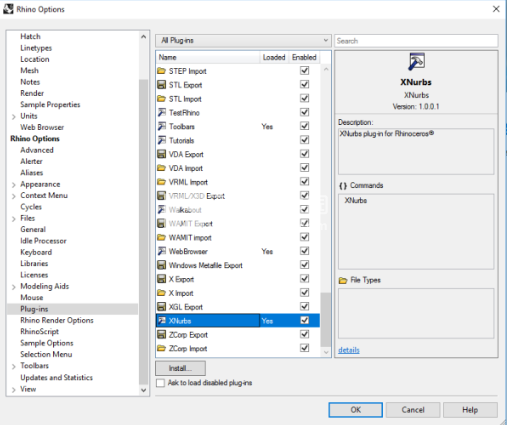Click the Install... button
Image resolution: width=507 pixels, height=425 pixels.
(180, 368)
